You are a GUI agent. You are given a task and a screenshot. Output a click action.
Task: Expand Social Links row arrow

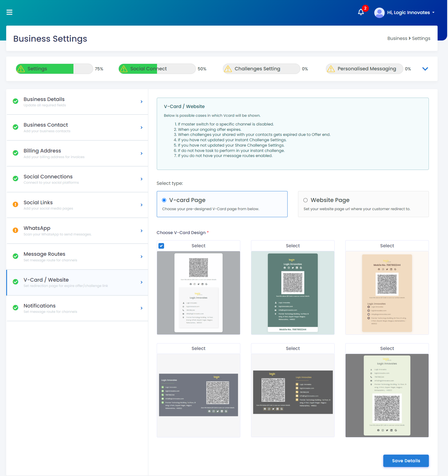click(x=142, y=205)
